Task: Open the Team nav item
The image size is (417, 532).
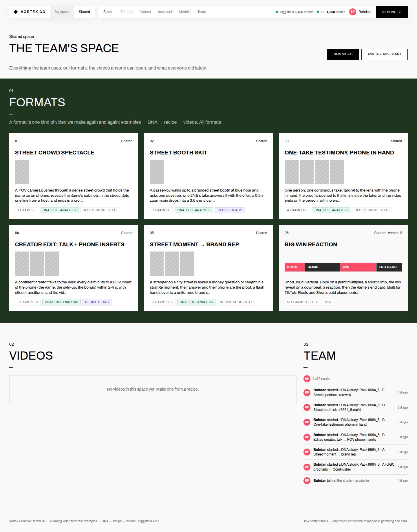Action: (x=202, y=12)
